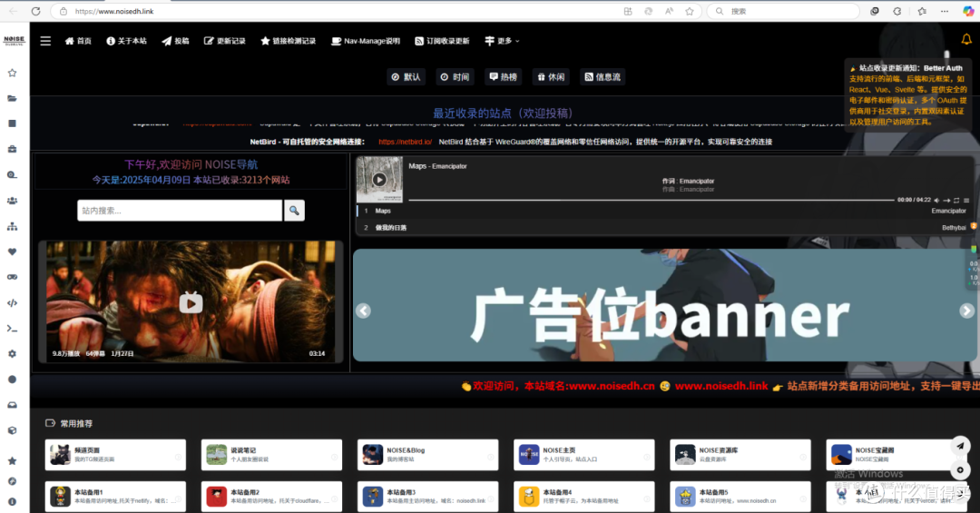Open Nav-Manage说明 nav item

click(366, 41)
